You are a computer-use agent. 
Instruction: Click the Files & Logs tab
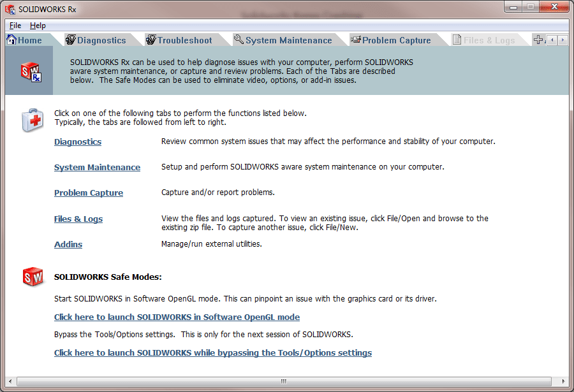click(x=483, y=40)
